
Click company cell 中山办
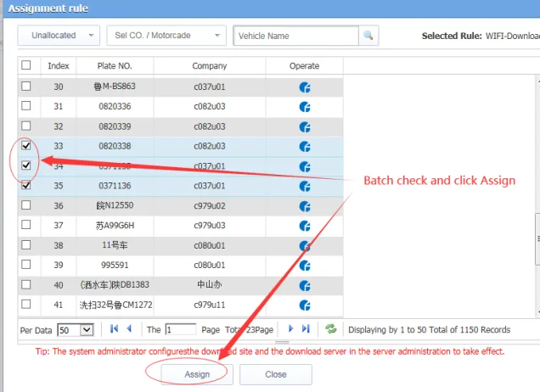point(210,284)
